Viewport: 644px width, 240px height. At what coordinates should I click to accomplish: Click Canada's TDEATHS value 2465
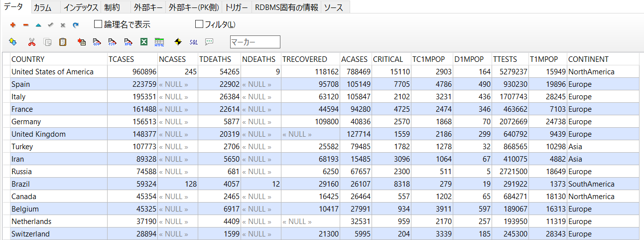219,196
